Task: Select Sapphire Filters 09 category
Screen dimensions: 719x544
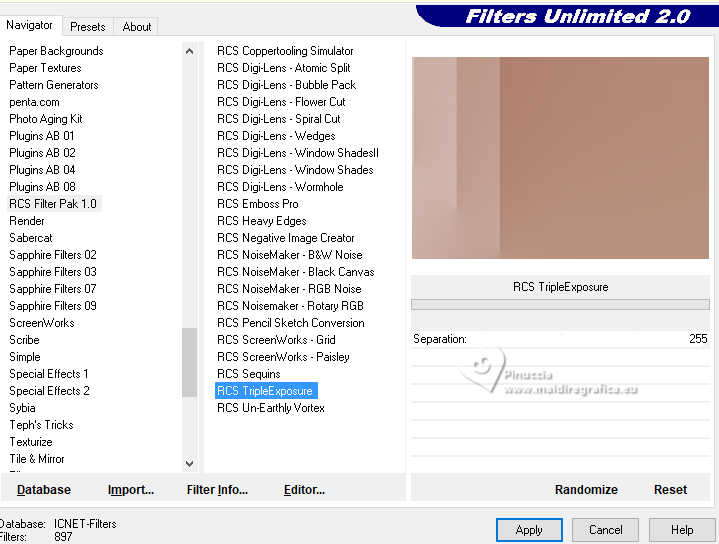Action: pos(53,305)
